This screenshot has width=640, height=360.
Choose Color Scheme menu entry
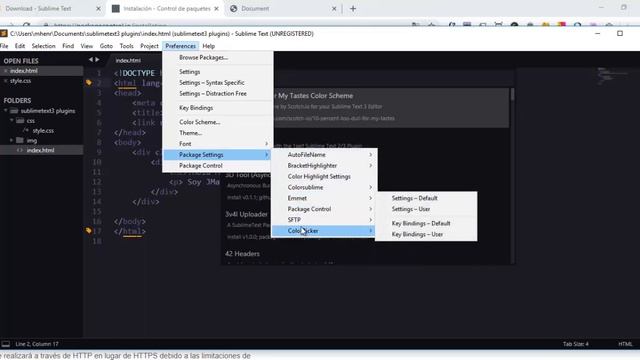(218, 122)
